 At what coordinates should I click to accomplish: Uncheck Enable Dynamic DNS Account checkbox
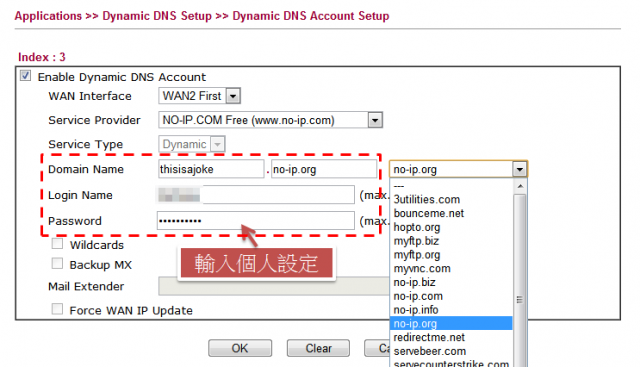point(25,76)
